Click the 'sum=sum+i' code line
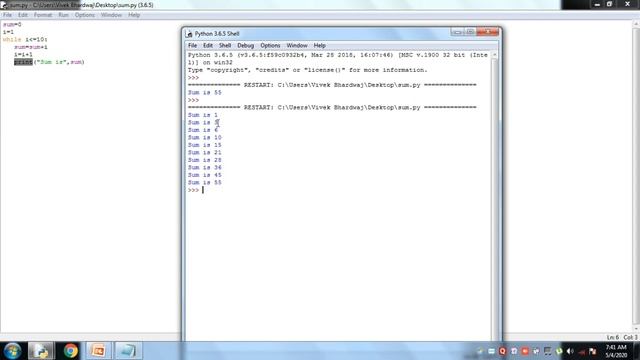Image resolution: width=640 pixels, height=360 pixels. coord(31,47)
